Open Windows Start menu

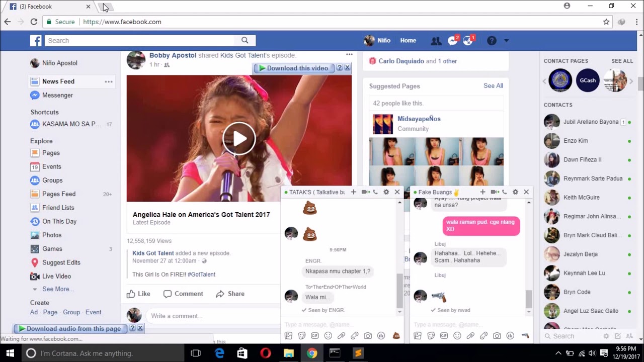tap(10, 353)
